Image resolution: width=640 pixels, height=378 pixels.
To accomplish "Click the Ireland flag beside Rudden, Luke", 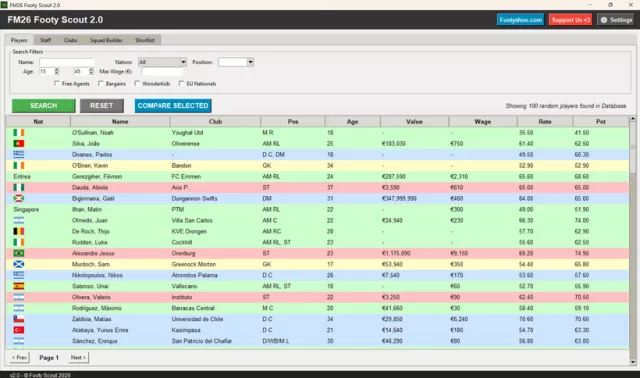I will pos(19,242).
